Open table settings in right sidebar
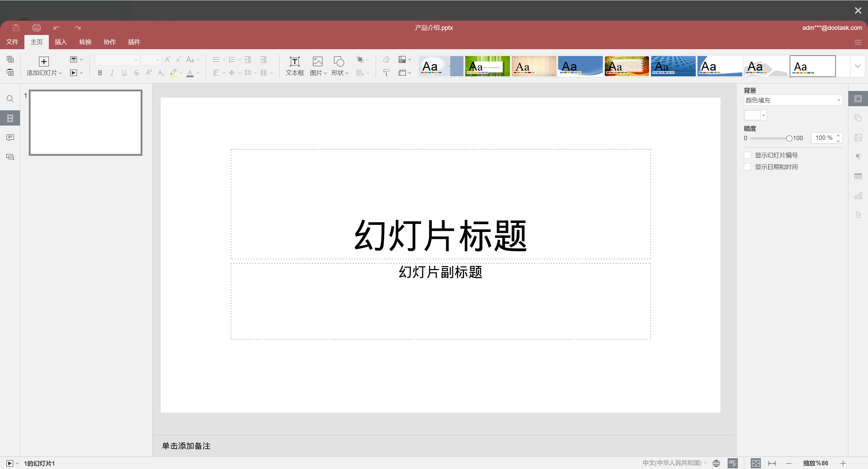This screenshot has height=469, width=868. coord(858,176)
